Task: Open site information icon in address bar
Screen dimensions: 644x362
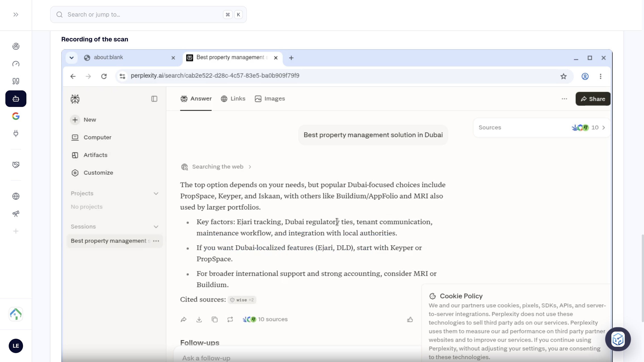Action: click(x=122, y=76)
